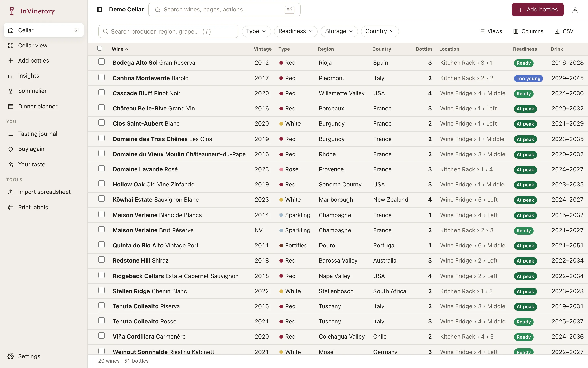Open Cellar view from the sidebar
Image resolution: width=588 pixels, height=368 pixels.
(44, 46)
